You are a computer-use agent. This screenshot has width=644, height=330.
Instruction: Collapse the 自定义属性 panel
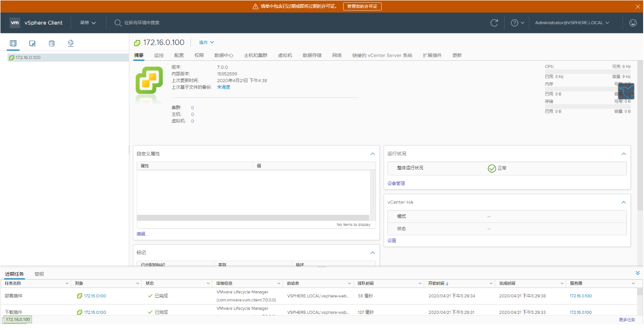[x=372, y=154]
